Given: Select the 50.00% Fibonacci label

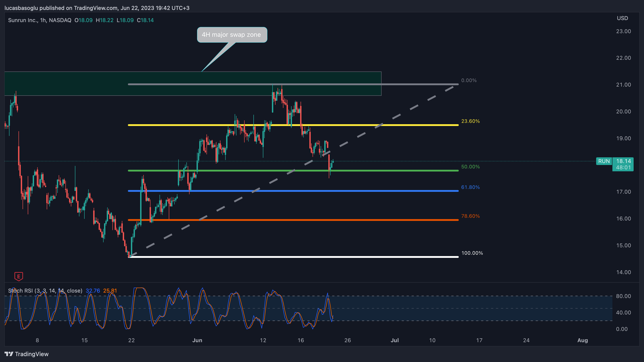Looking at the screenshot, I should click(x=470, y=167).
